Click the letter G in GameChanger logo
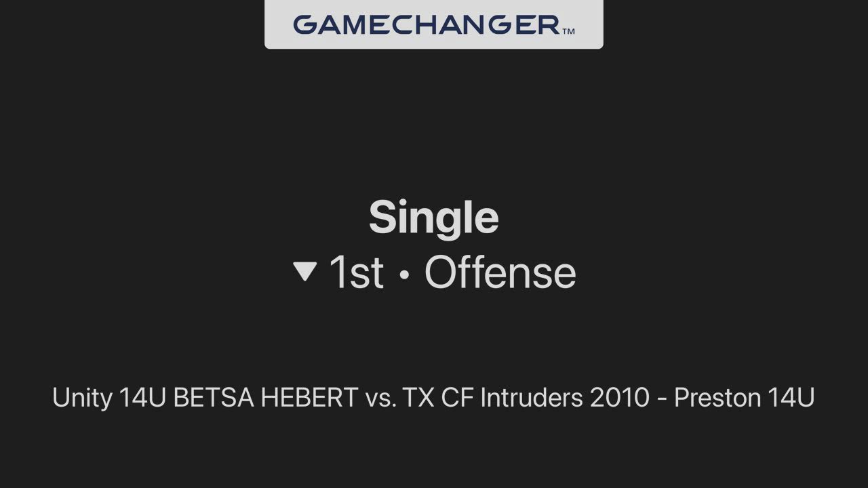The height and width of the screenshot is (488, 868). [304, 25]
